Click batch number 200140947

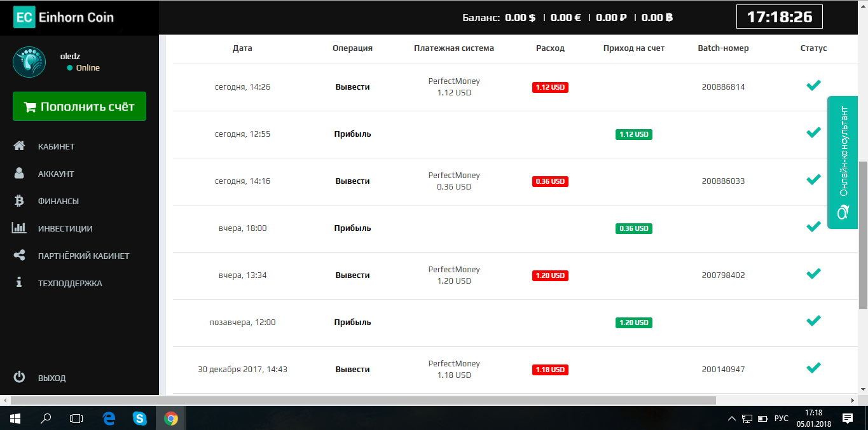pos(723,370)
